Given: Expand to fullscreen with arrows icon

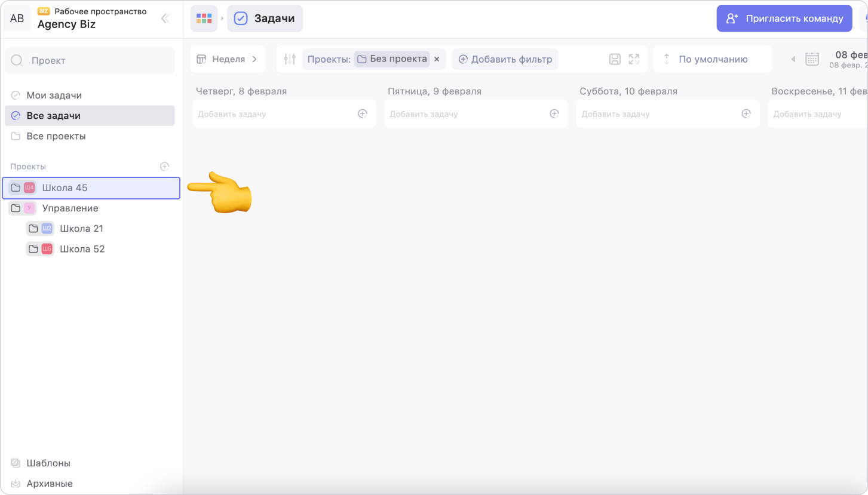Looking at the screenshot, I should pos(634,59).
